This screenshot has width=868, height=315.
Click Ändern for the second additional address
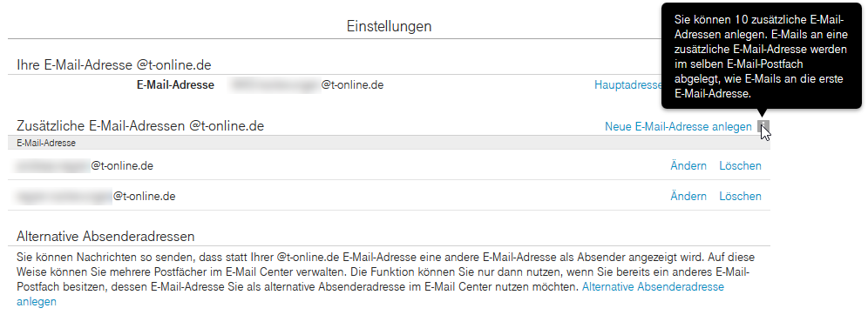pyautogui.click(x=688, y=196)
